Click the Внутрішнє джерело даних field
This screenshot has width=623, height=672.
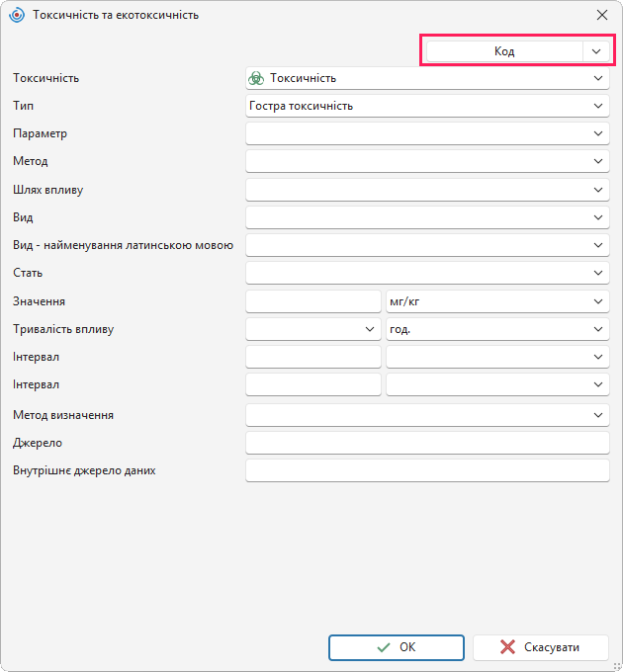pos(427,470)
